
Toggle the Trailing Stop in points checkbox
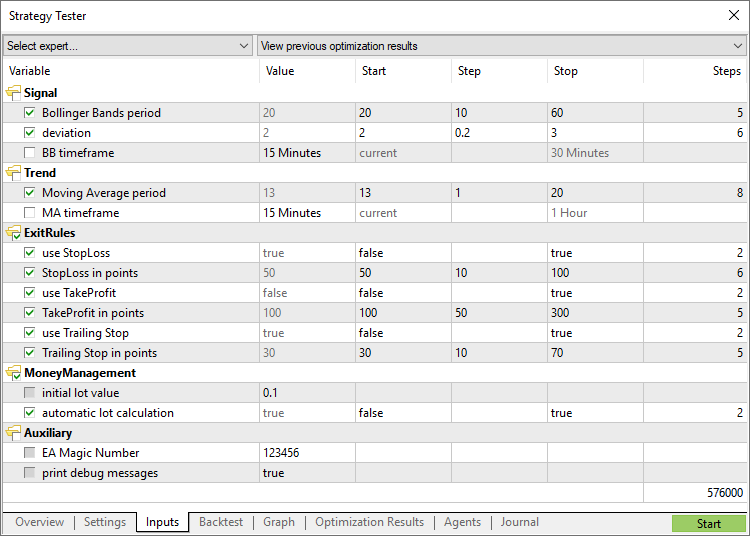click(x=29, y=353)
